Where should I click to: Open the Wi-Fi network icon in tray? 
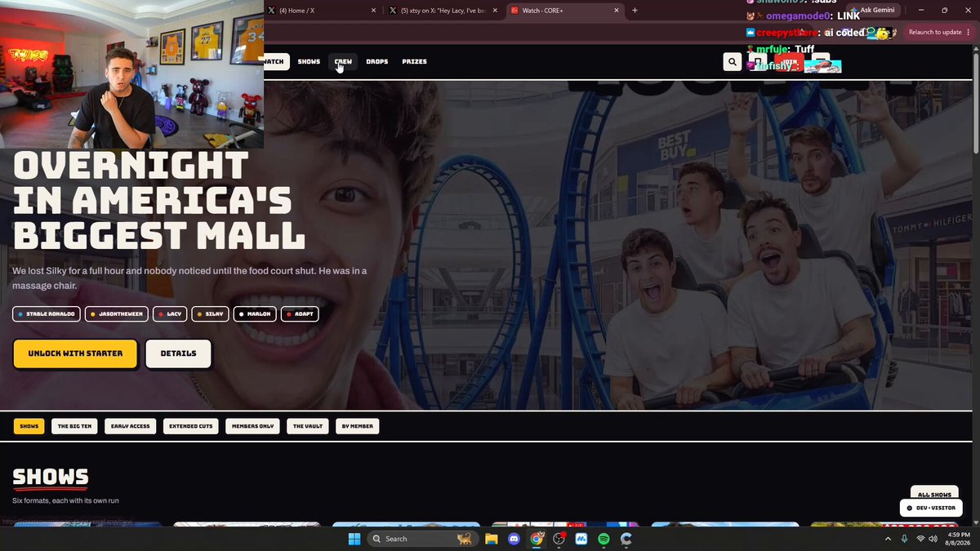coord(920,539)
